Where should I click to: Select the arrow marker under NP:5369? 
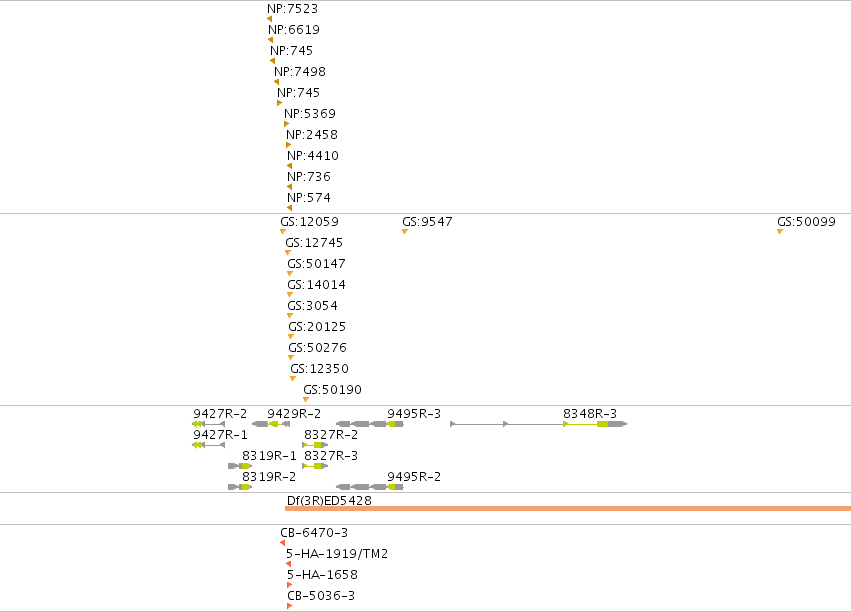pyautogui.click(x=287, y=124)
